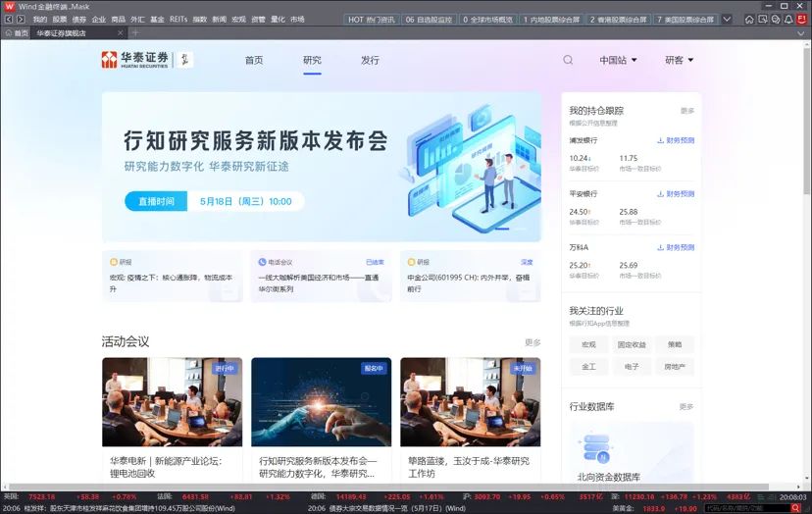Click 0 全球市场概览 shortcut button
Screen dimensions: 812x514
[487, 20]
